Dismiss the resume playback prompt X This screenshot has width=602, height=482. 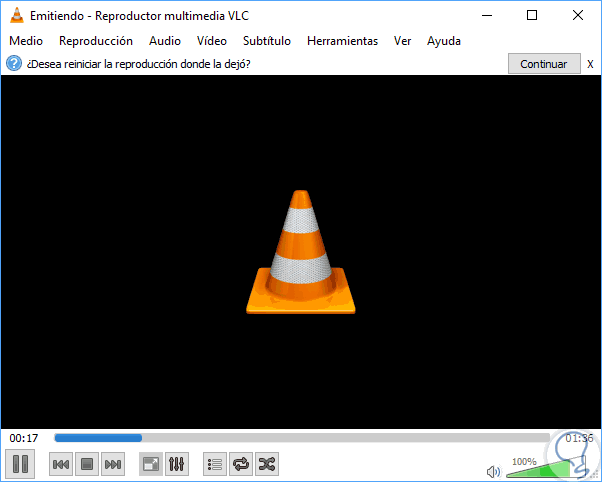[590, 64]
